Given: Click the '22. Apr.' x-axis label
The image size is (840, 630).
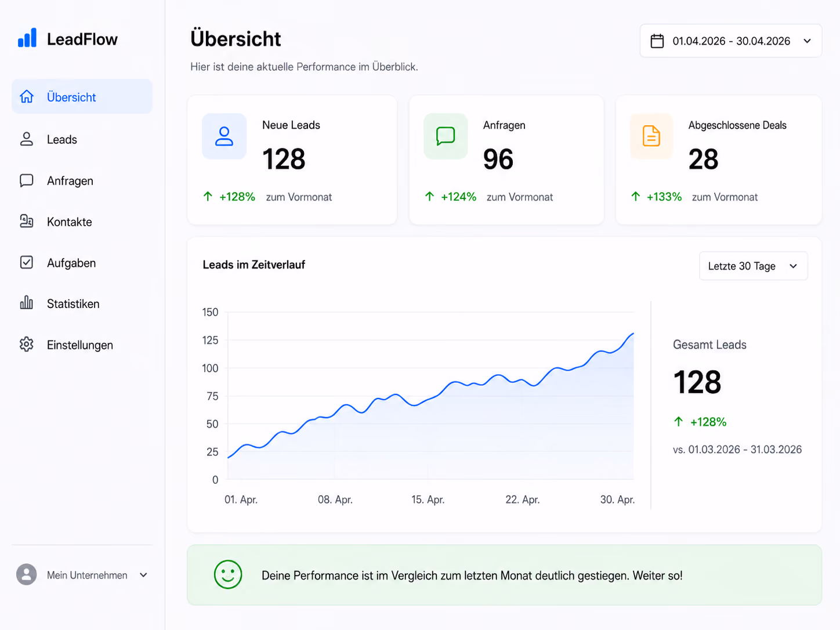Looking at the screenshot, I should tap(523, 499).
